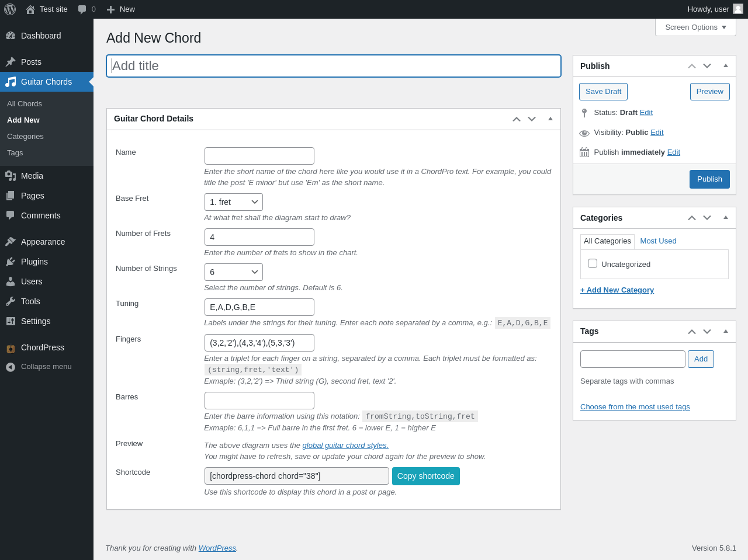Collapse the Guitar Chord Details panel
Image resolution: width=748 pixels, height=560 pixels.
pos(550,119)
